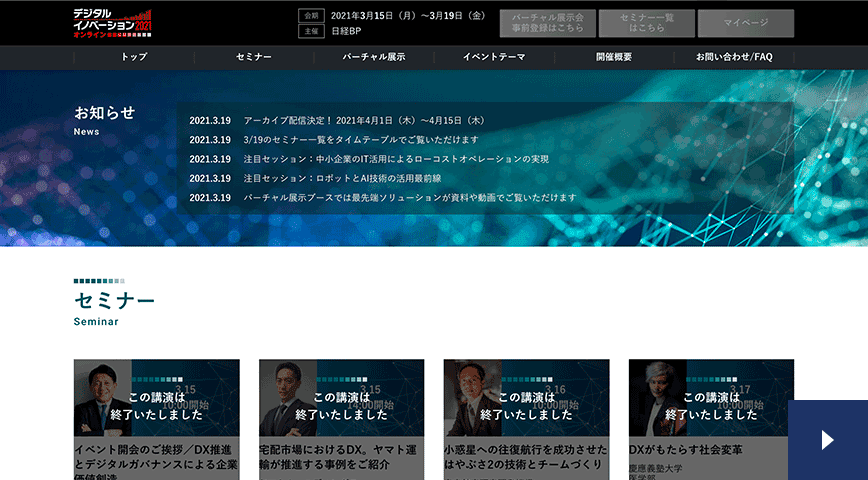Switch to the バーチャル展示 navigation item
This screenshot has width=868, height=480.
point(374,57)
